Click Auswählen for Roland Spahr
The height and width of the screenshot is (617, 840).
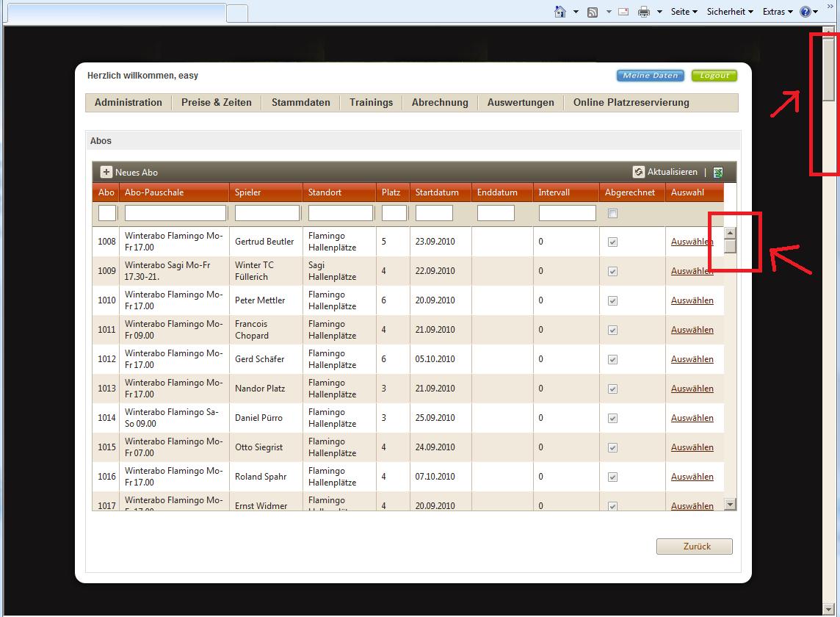tap(692, 477)
